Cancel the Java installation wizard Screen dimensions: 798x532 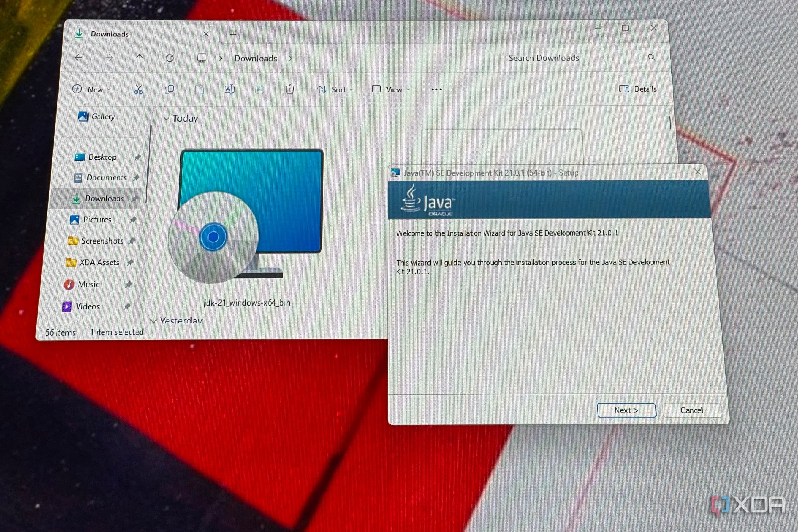coord(691,410)
